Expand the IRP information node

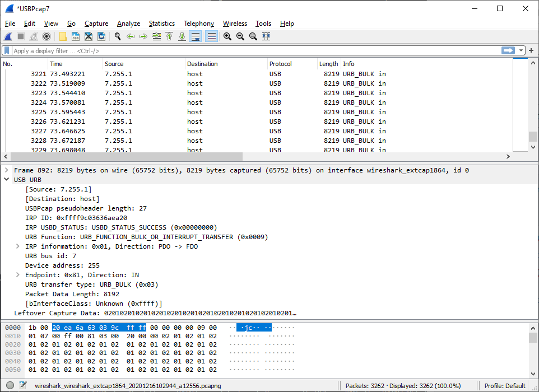[18, 246]
